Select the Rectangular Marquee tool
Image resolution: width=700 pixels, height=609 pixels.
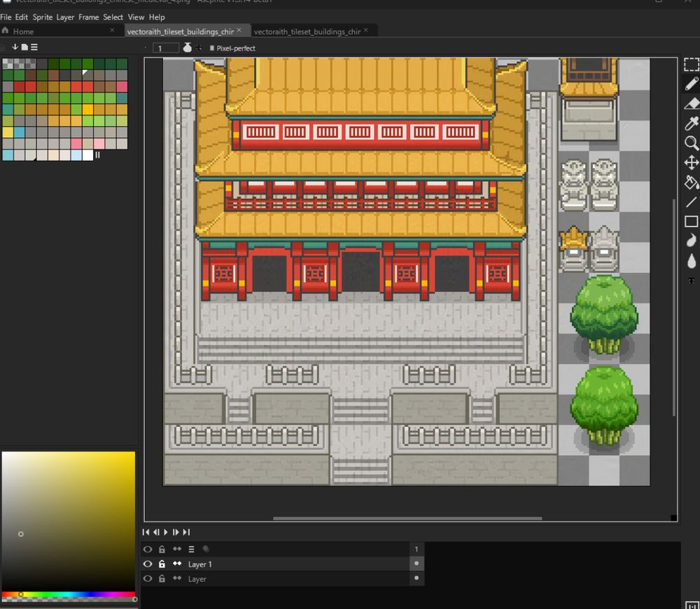pyautogui.click(x=691, y=64)
